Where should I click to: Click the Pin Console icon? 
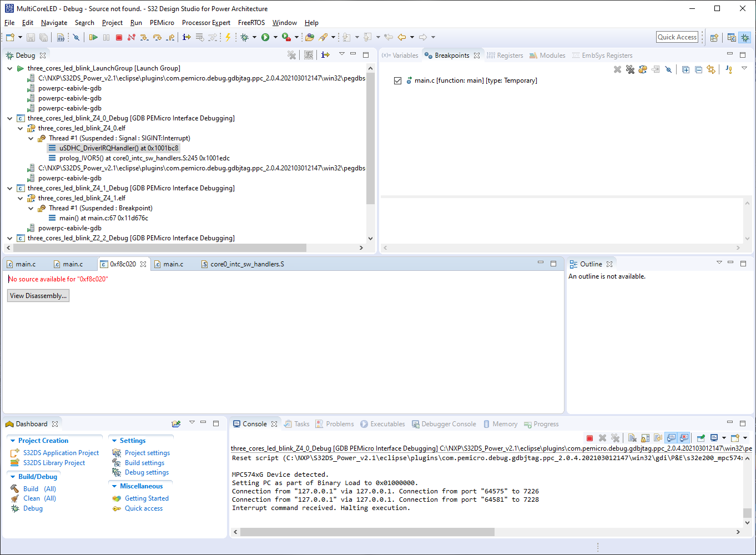click(x=699, y=438)
